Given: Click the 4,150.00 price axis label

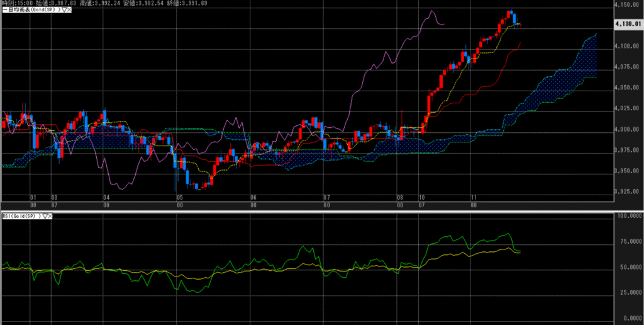Looking at the screenshot, I should click(x=627, y=5).
